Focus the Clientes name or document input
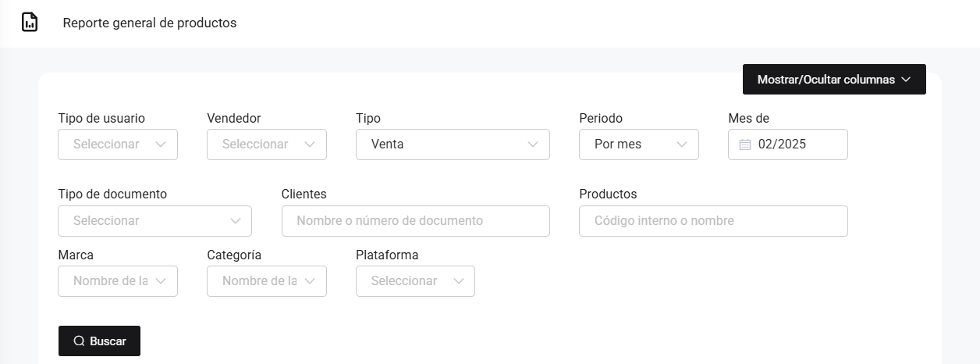 (415, 221)
